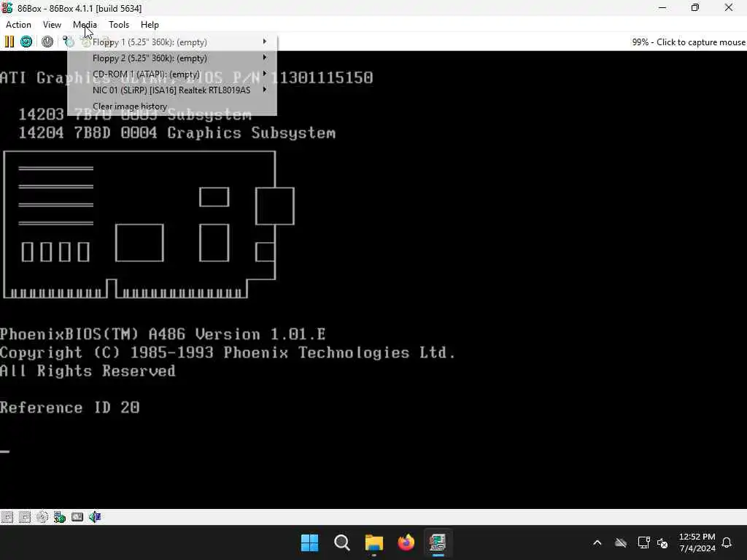
Task: Click the OneDrive cloud tray icon
Action: (x=620, y=542)
